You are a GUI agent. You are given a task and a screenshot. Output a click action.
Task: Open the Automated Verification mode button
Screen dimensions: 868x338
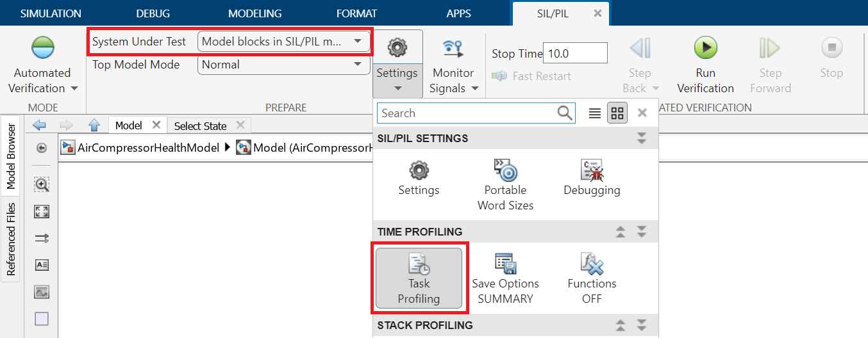click(43, 64)
